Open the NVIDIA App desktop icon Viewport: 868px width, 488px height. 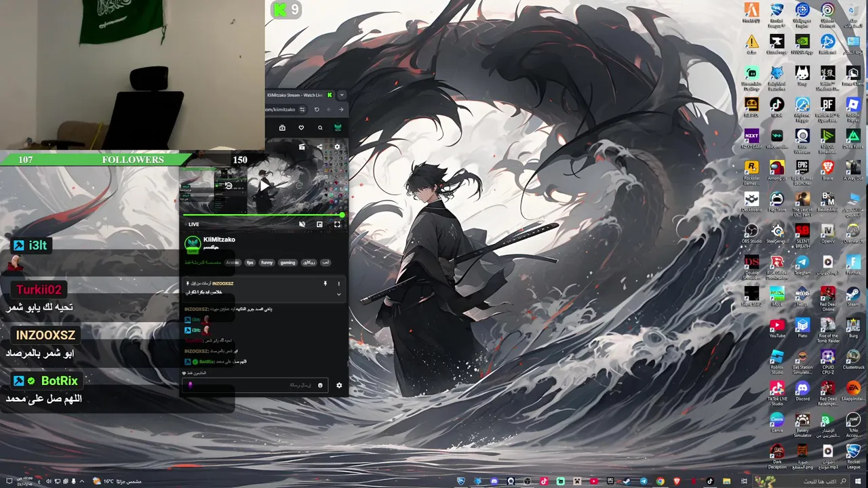(802, 45)
